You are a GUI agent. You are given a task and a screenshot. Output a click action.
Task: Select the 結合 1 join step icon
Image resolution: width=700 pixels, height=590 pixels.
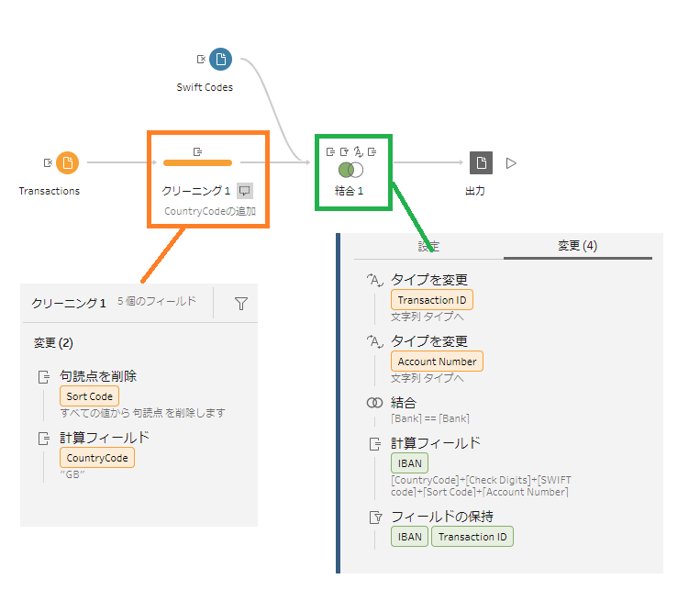(x=350, y=170)
